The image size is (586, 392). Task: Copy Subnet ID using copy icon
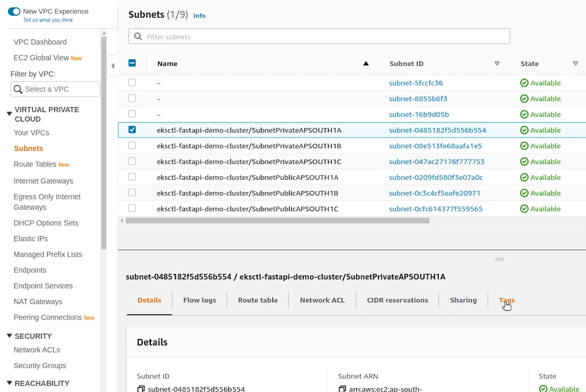coord(141,389)
